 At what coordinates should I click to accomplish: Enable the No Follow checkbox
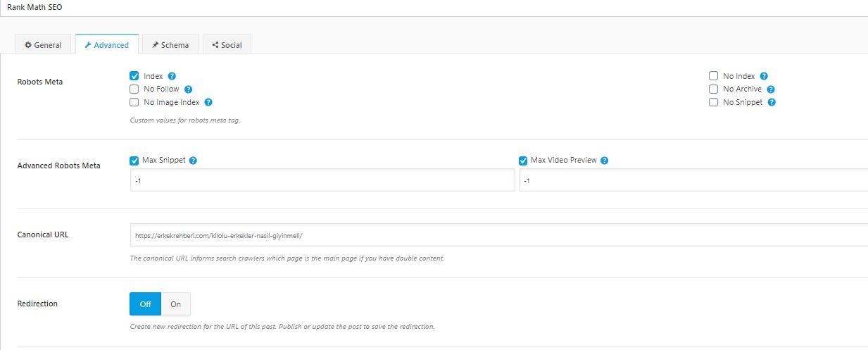[134, 89]
